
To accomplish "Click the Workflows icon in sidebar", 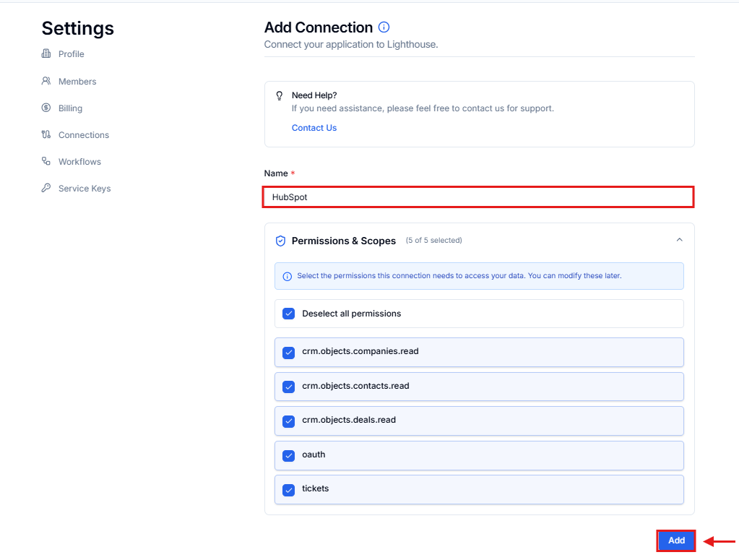I will click(x=46, y=161).
